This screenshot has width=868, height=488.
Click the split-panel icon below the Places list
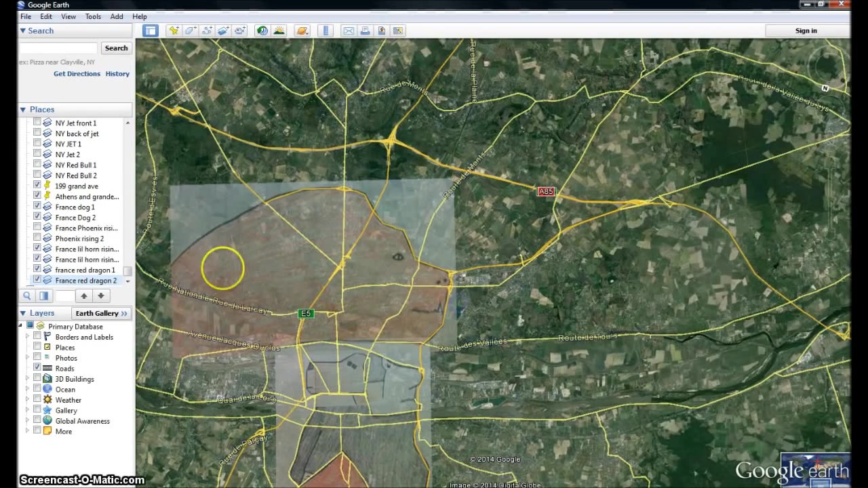[x=43, y=296]
